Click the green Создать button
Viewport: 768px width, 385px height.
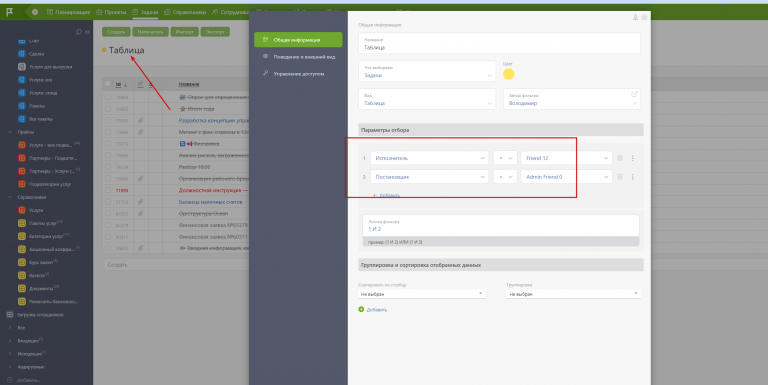point(116,32)
